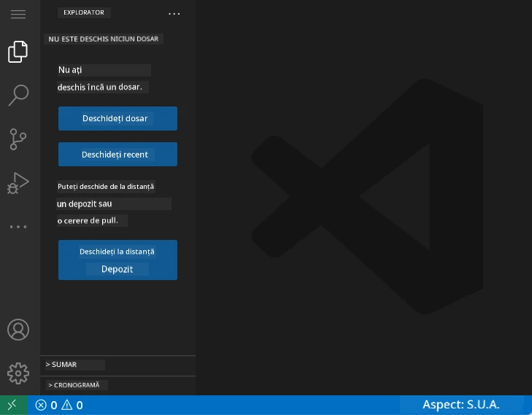
Task: Open the hamburger application menu
Action: 18,14
